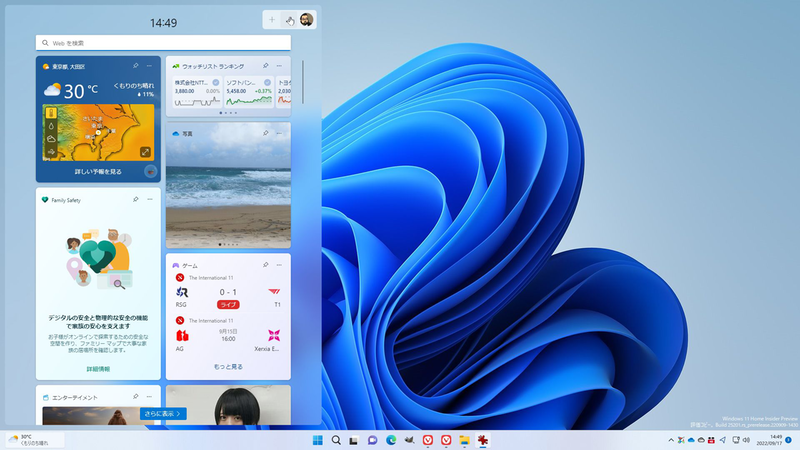800x450 pixels.
Task: Select the temperature layer on weather map
Action: tap(50, 113)
